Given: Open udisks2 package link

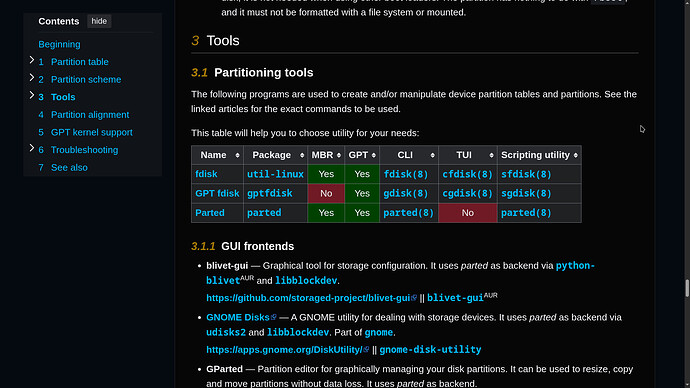Looking at the screenshot, I should tap(226, 332).
